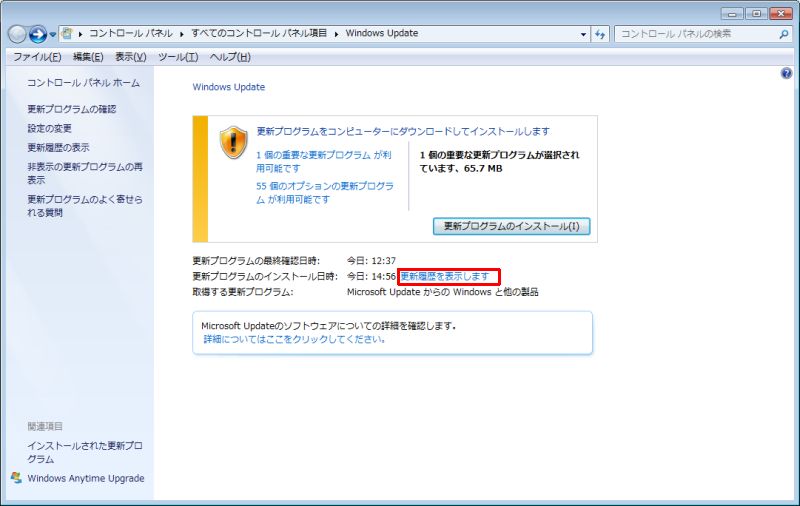
Task: Open the help question mark icon
Action: pos(786,73)
